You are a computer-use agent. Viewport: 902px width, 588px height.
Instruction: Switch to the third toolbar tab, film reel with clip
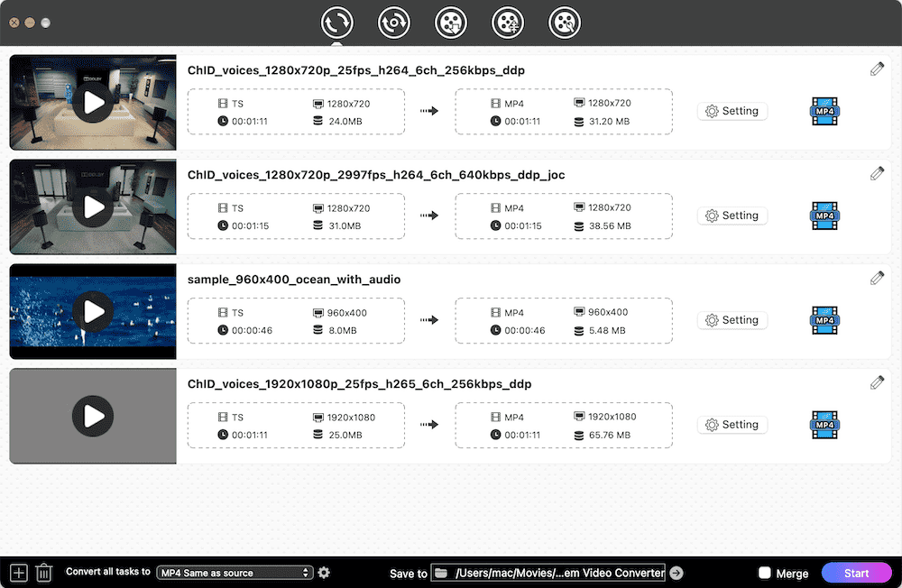click(x=451, y=23)
